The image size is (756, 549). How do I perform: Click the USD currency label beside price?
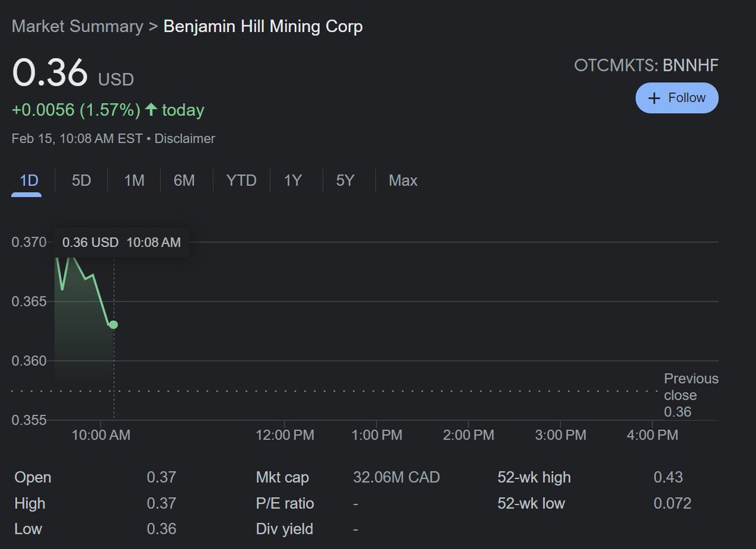(116, 80)
